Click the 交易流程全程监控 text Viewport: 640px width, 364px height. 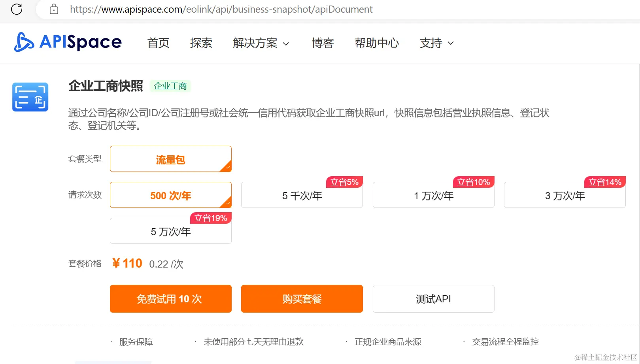click(505, 341)
